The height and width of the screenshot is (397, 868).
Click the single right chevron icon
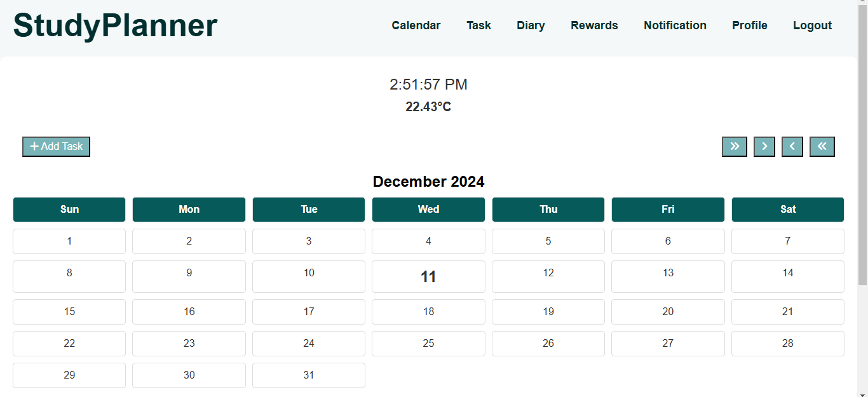click(x=764, y=147)
